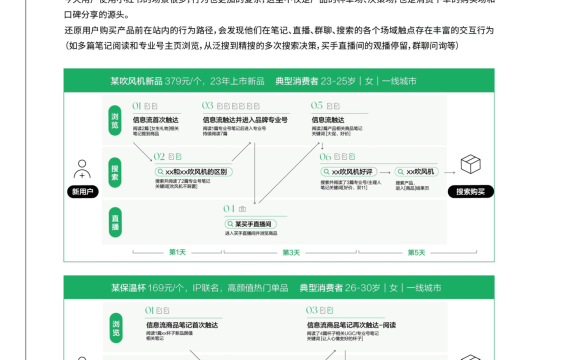
Task: Click the line starting 还原用户购买产品前
Action: (x=279, y=31)
